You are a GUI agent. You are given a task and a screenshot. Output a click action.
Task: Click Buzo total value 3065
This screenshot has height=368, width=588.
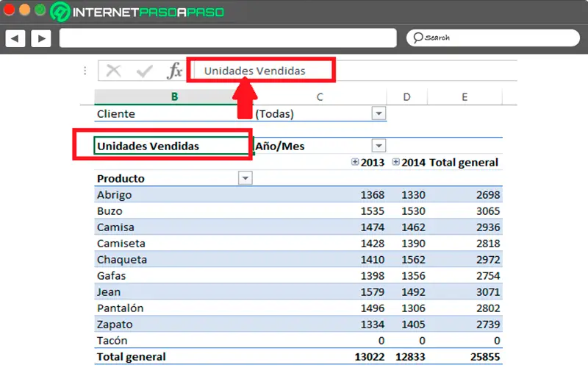[488, 210]
